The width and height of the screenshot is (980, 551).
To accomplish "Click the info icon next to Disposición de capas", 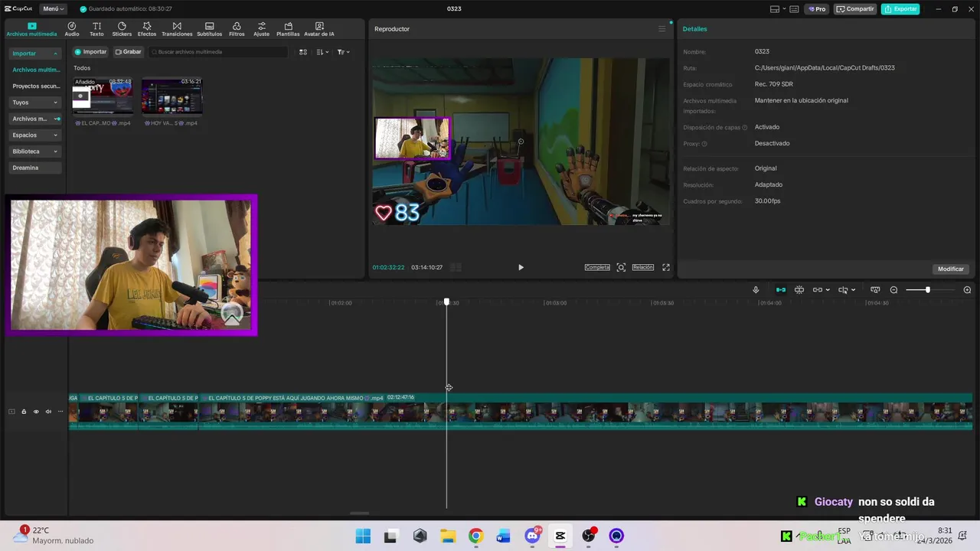I will point(744,128).
